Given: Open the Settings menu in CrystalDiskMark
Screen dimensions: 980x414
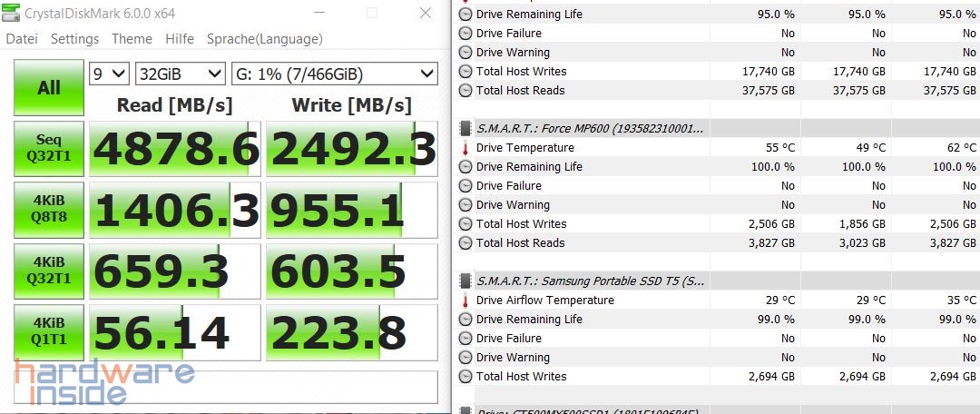Looking at the screenshot, I should 74,39.
